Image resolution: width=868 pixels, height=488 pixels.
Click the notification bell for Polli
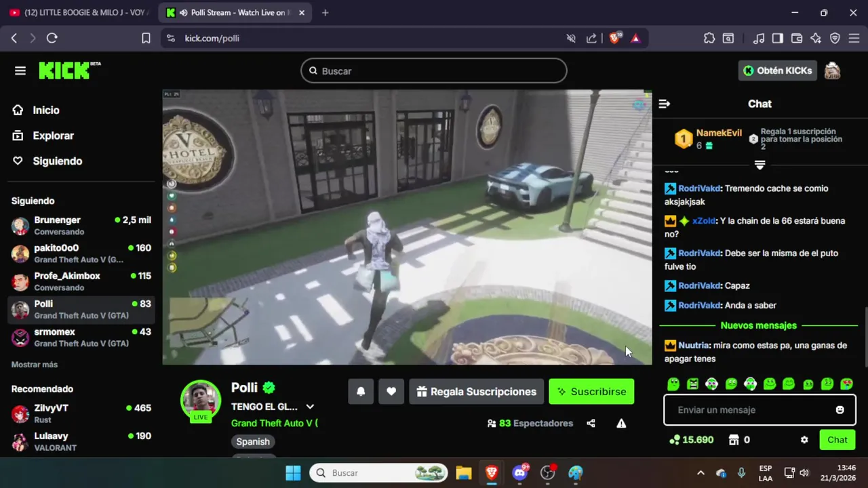coord(361,392)
